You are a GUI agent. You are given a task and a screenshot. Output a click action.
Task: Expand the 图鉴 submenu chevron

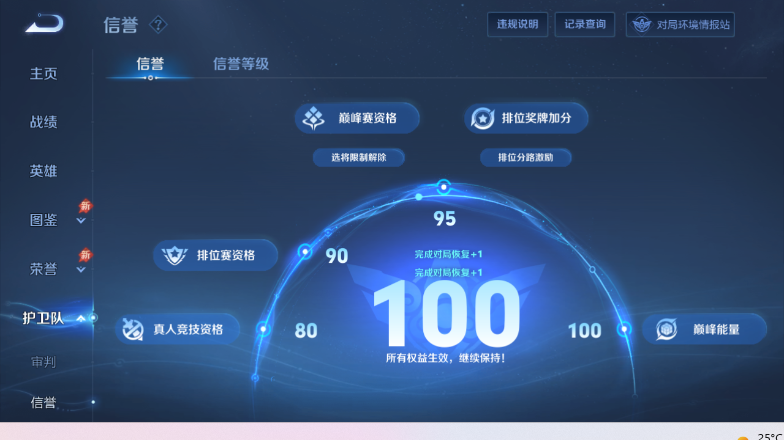pos(81,220)
